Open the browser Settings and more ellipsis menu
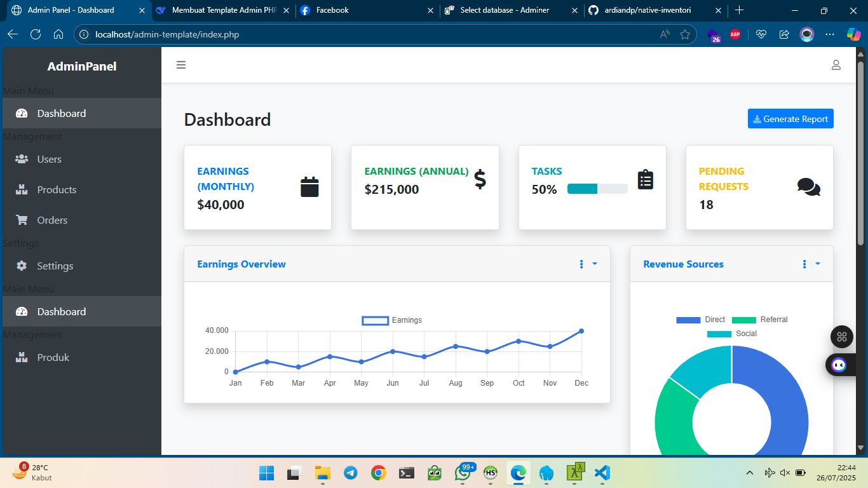 click(x=830, y=34)
